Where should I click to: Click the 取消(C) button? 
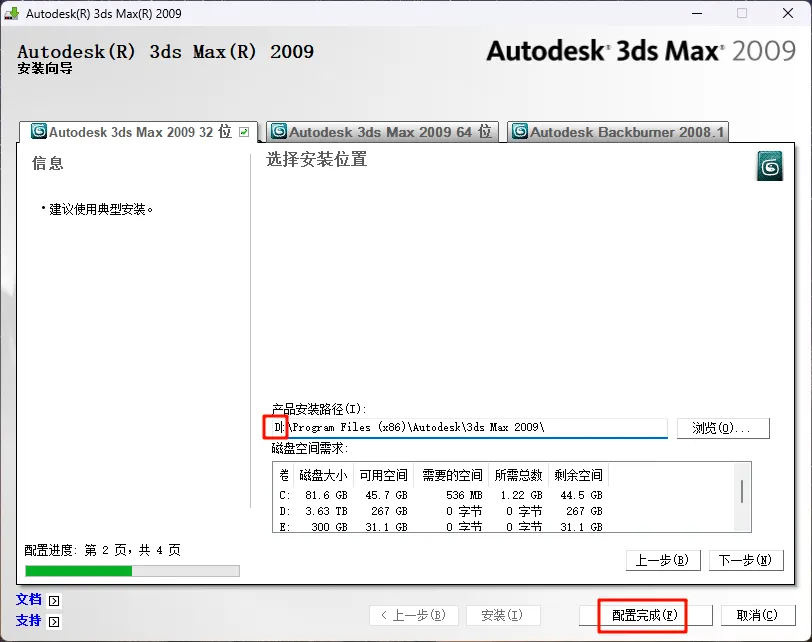coord(758,615)
